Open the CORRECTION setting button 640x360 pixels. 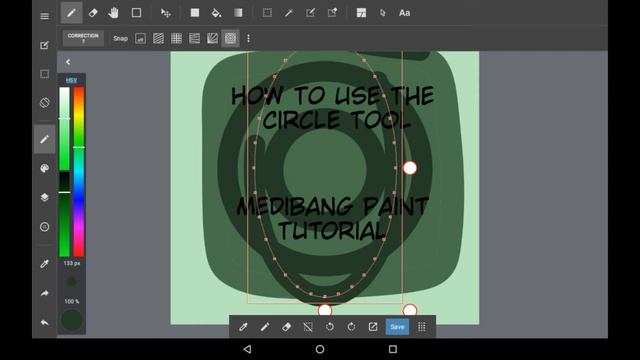pos(83,38)
